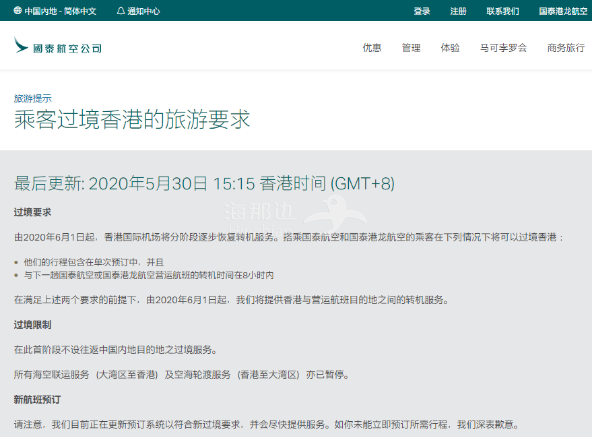Viewport: 592px width, 437px height.
Task: Go to 国泰港龙航空 site
Action: [x=563, y=11]
